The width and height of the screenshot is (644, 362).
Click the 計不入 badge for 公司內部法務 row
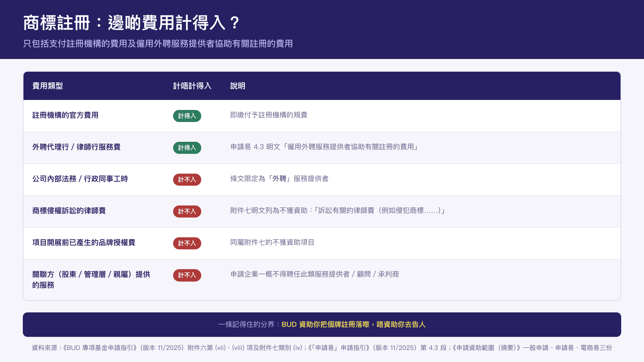[187, 180]
